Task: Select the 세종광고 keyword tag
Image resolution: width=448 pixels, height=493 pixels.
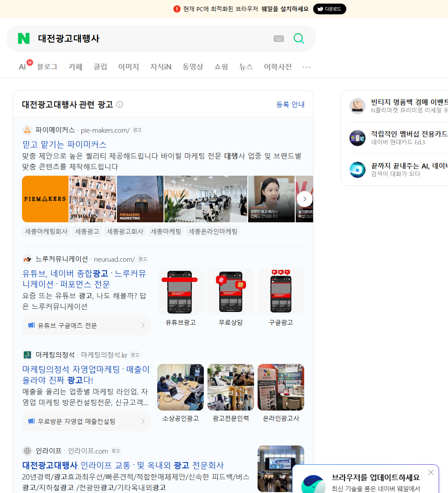Action: click(x=87, y=231)
